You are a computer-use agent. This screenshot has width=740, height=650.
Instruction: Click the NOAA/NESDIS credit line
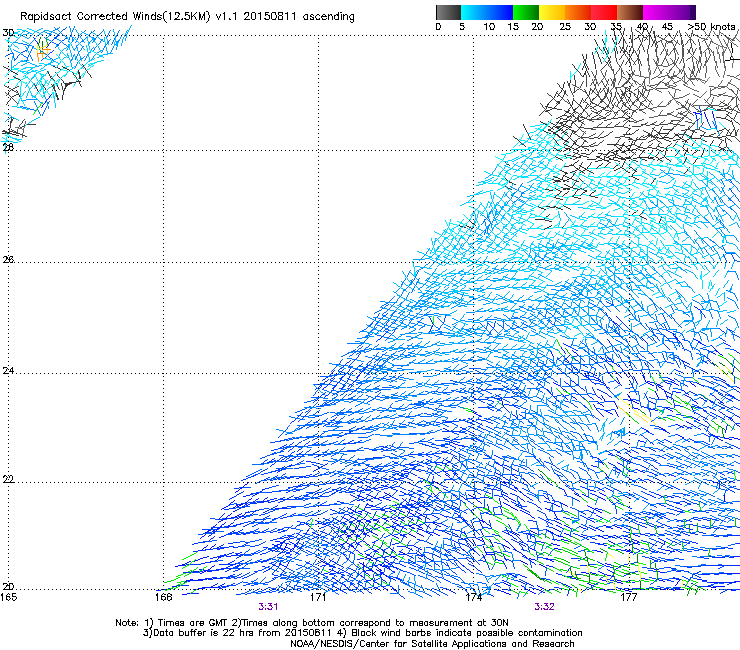[x=432, y=644]
